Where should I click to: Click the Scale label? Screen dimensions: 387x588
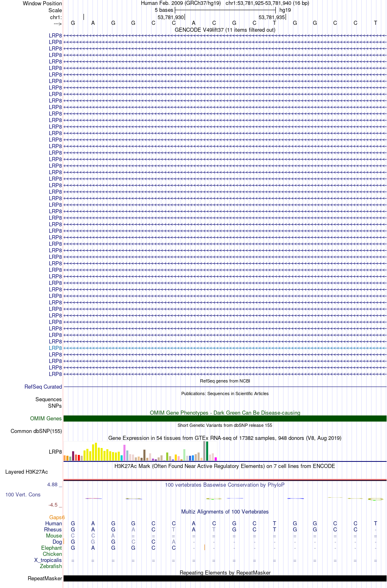[x=55, y=10]
